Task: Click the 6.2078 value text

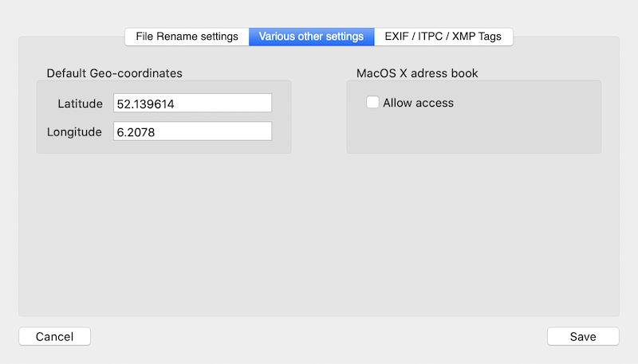Action: 136,133
